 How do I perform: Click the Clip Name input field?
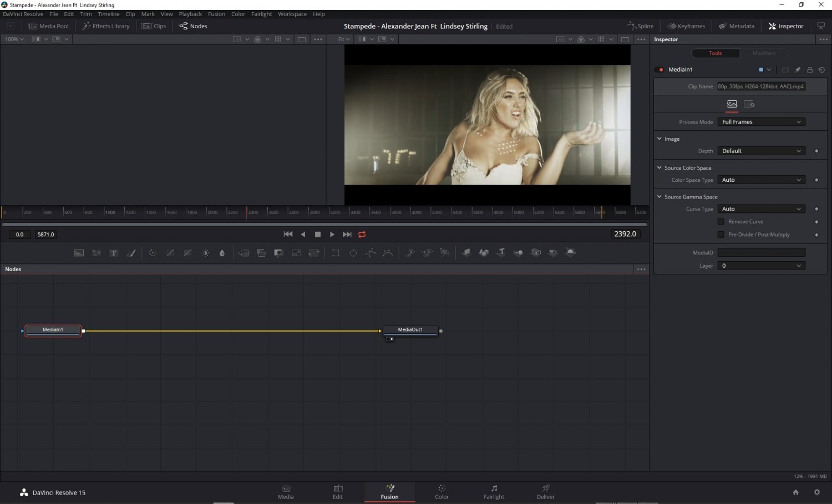[x=761, y=86]
